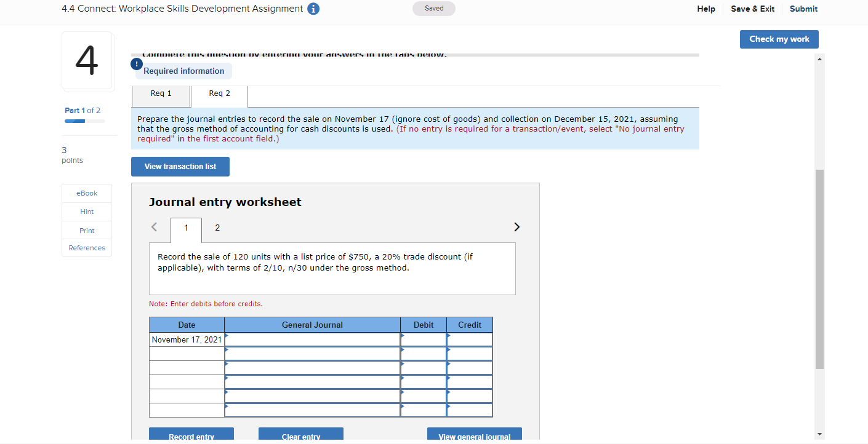
Task: Click the General Journal column header
Action: point(312,325)
